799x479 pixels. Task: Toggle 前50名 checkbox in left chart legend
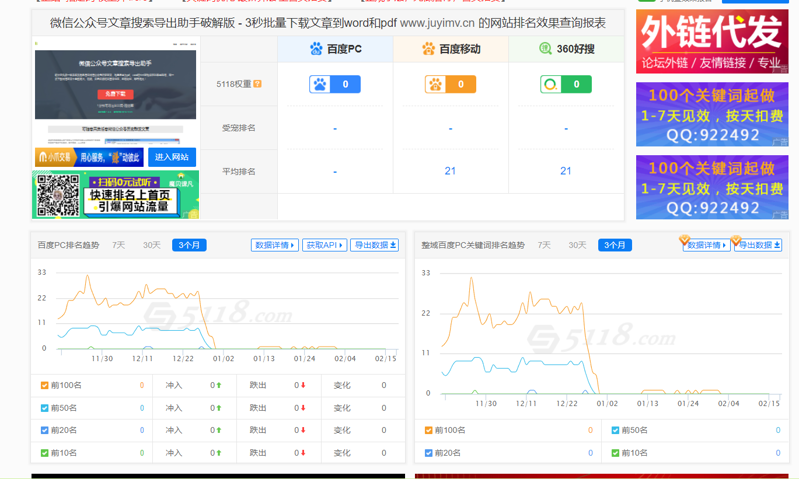point(44,408)
